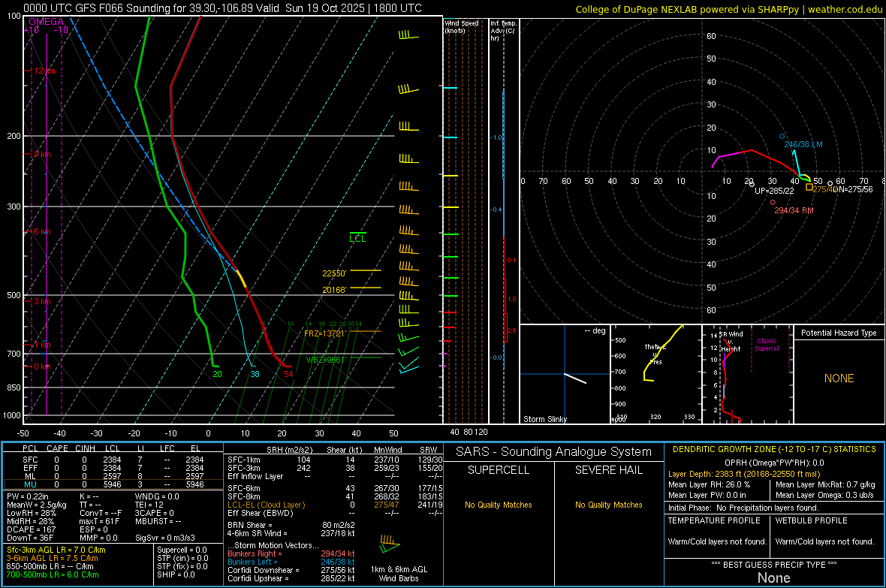886x588 pixels.
Task: Select the 3 km height marker
Action: tap(42, 301)
